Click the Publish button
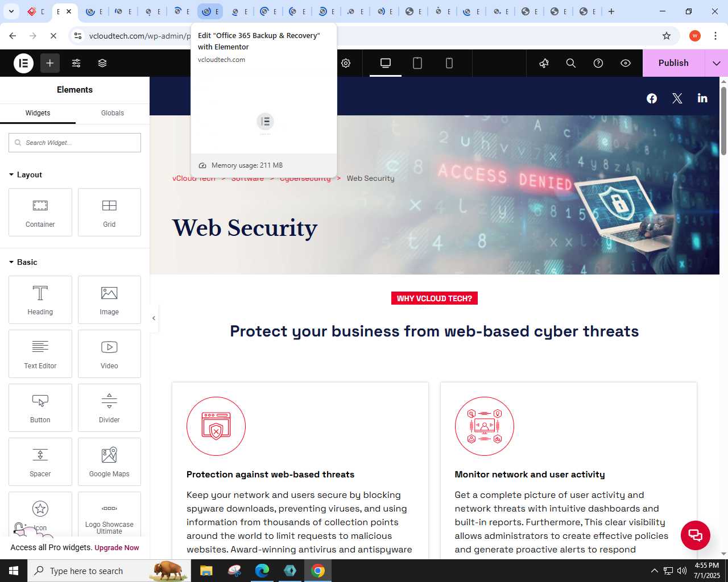Screen dimensions: 728x582 673,63
